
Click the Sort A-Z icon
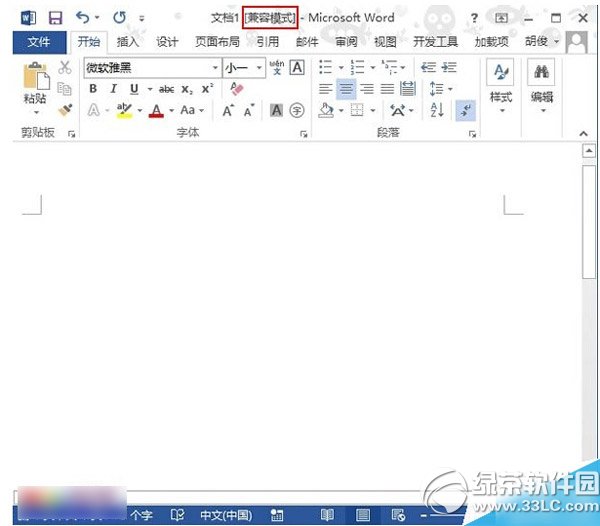pos(437,110)
